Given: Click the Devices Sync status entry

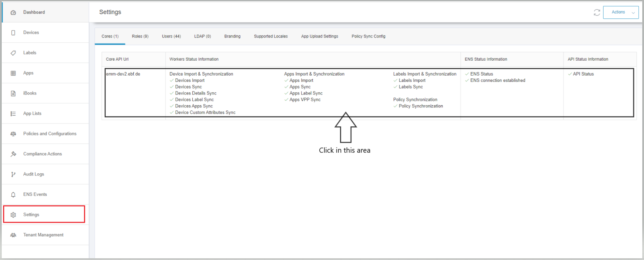Looking at the screenshot, I should click(x=186, y=87).
